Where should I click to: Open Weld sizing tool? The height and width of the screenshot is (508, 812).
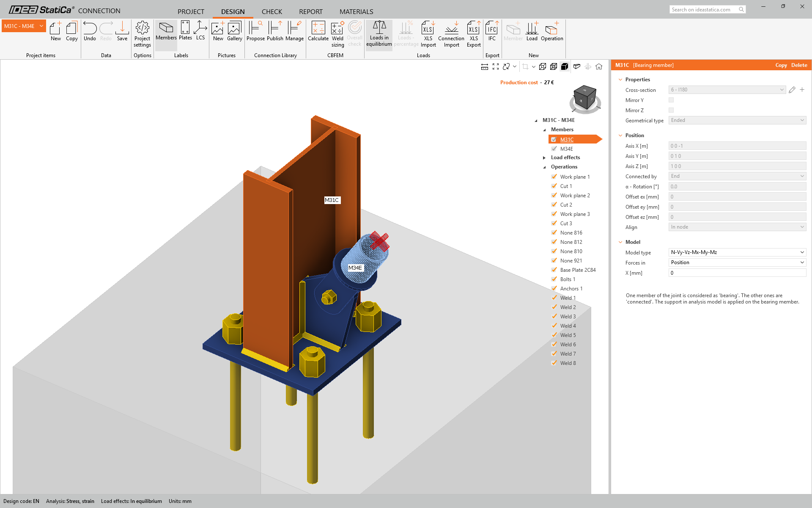337,34
